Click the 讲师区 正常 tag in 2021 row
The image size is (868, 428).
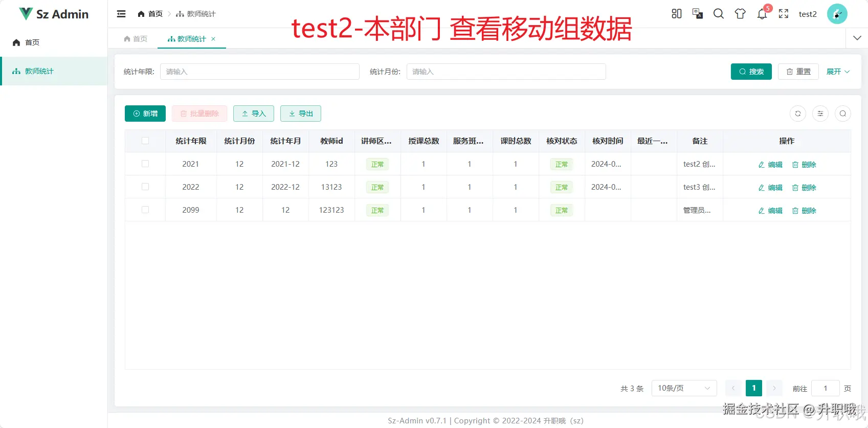[x=377, y=164]
